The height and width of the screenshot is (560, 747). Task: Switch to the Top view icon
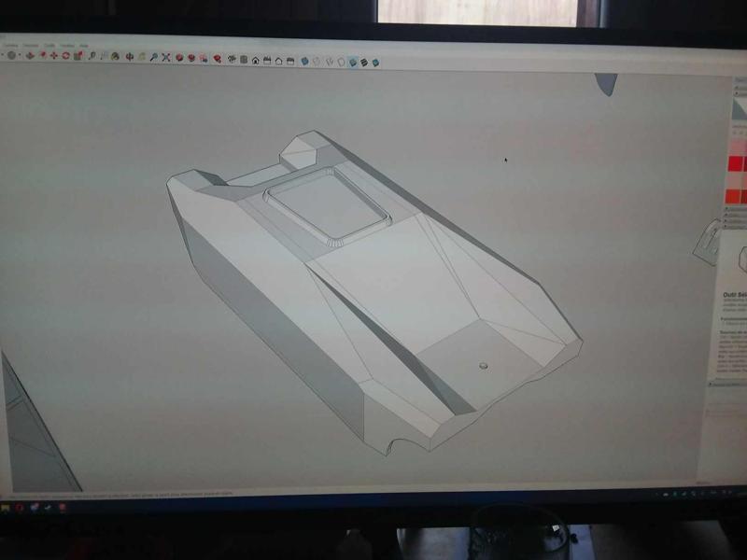(x=244, y=60)
